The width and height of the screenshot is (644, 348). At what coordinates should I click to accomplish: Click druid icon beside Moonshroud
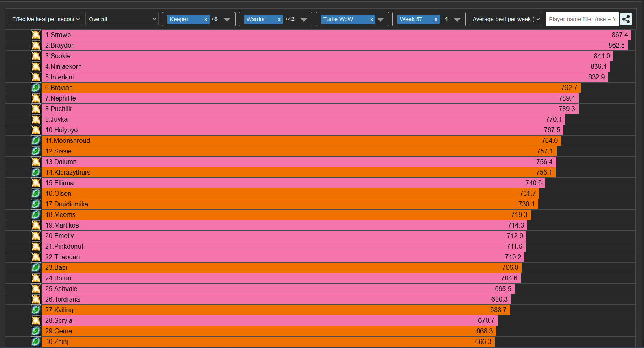click(36, 141)
